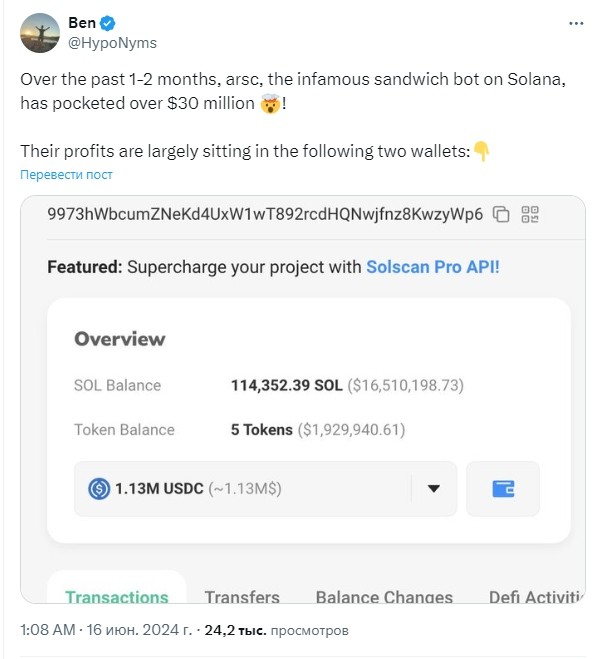
Task: Click the blue wallet icon button
Action: coord(503,489)
